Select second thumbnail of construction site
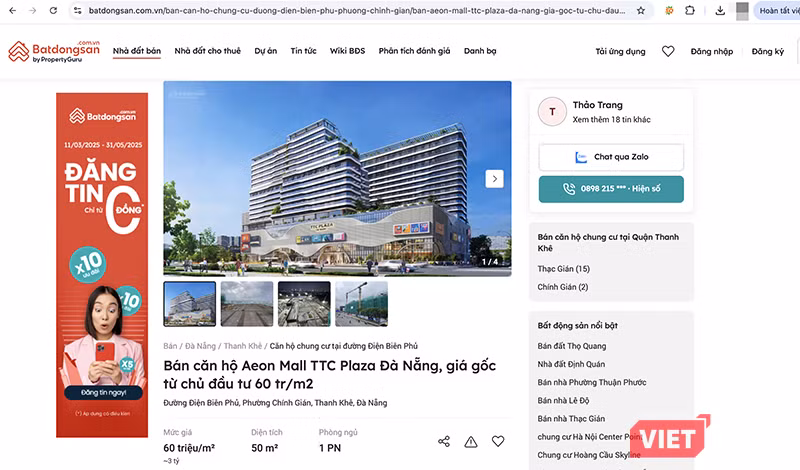This screenshot has width=800, height=470. coord(247,304)
